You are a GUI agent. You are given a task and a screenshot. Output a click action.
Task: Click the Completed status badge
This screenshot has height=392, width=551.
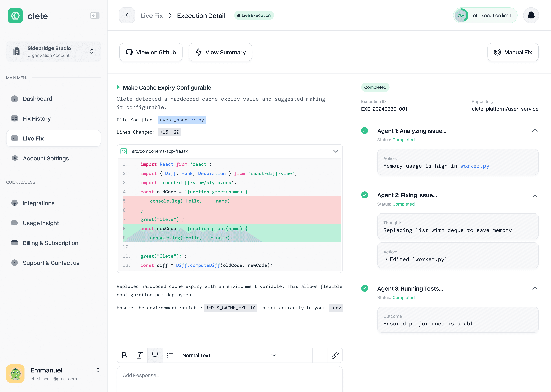click(375, 87)
